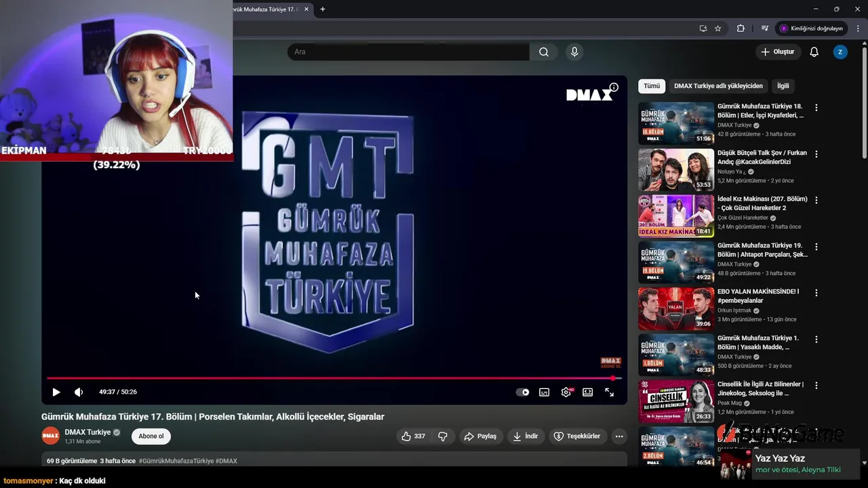Open options menu for 19. Bölüm video
Screen dimensions: 868x488
click(816, 247)
